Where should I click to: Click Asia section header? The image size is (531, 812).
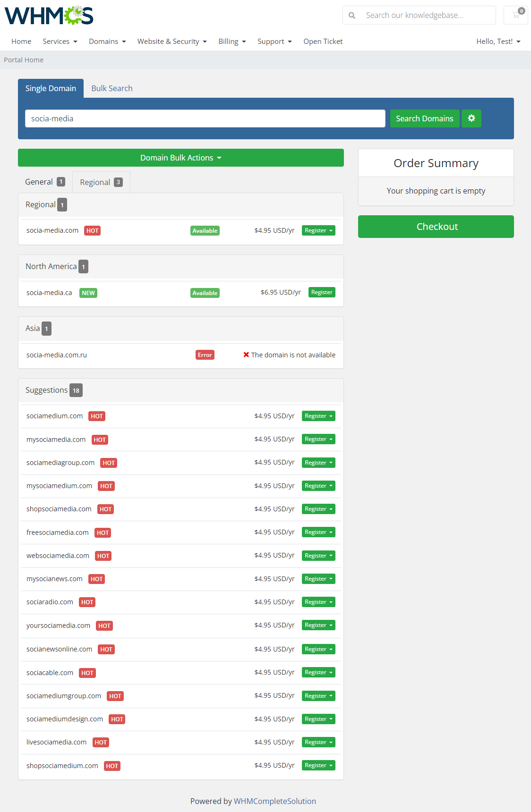pos(181,328)
